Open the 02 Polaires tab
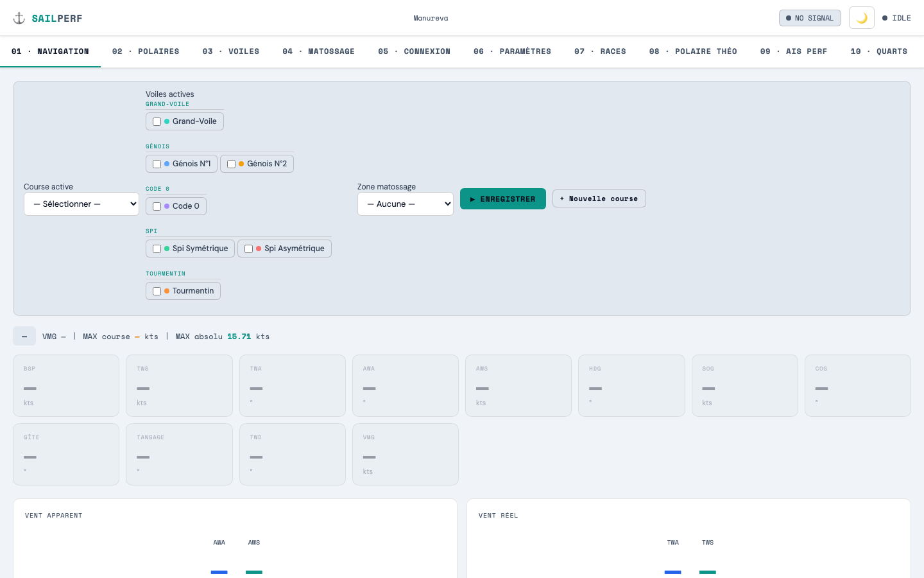The height and width of the screenshot is (578, 924). pos(146,51)
